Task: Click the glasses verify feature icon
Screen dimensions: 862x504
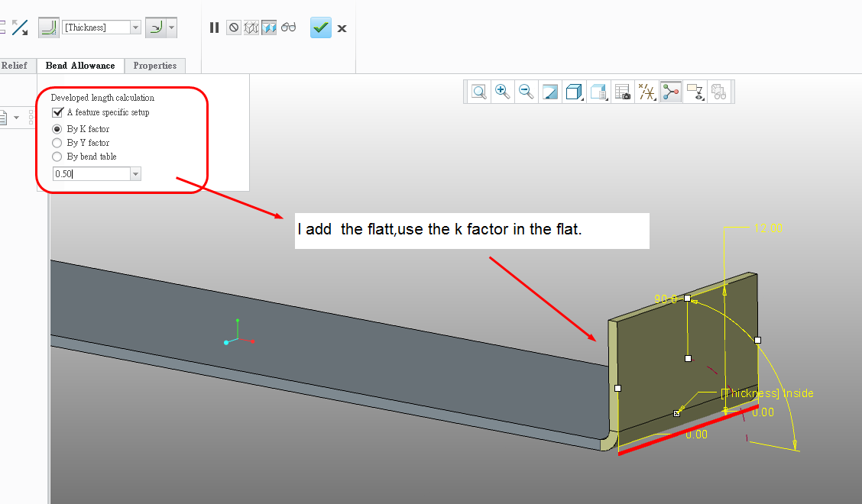Action: pos(288,27)
